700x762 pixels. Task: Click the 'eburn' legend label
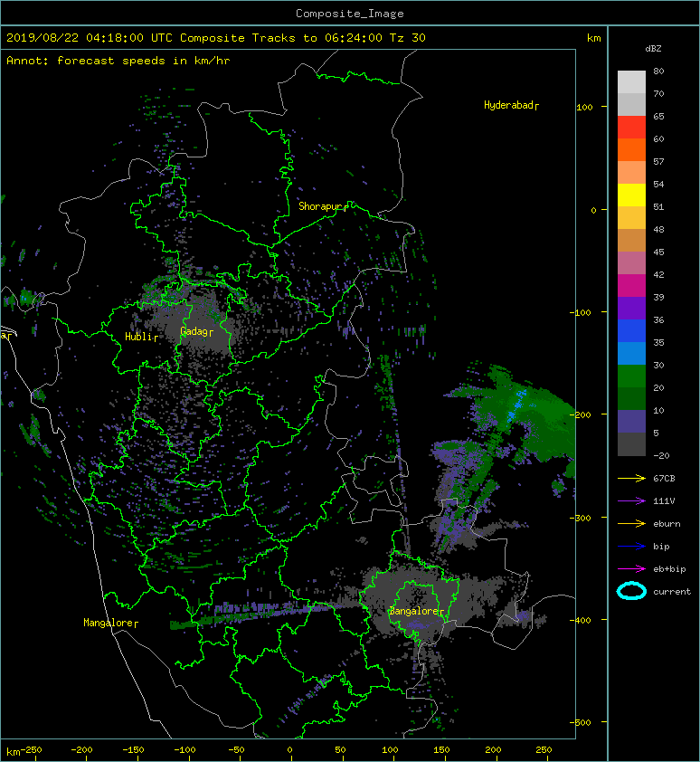coord(667,524)
